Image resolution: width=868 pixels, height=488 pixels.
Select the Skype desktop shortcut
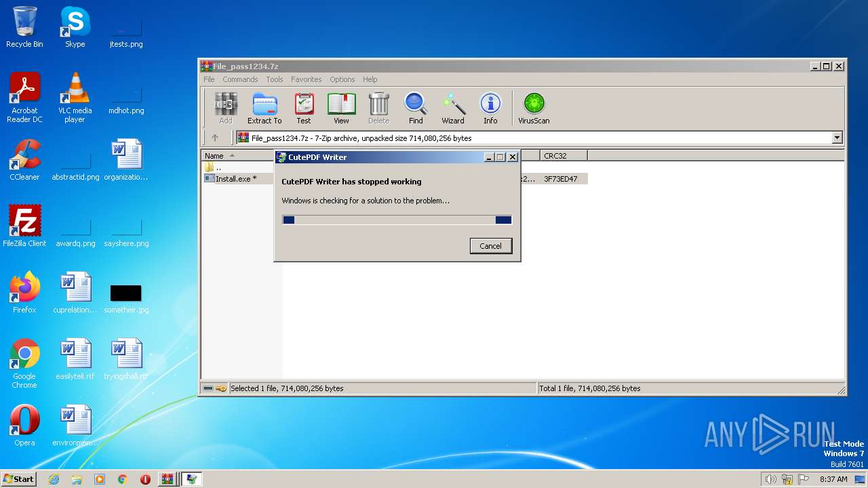[x=75, y=27]
